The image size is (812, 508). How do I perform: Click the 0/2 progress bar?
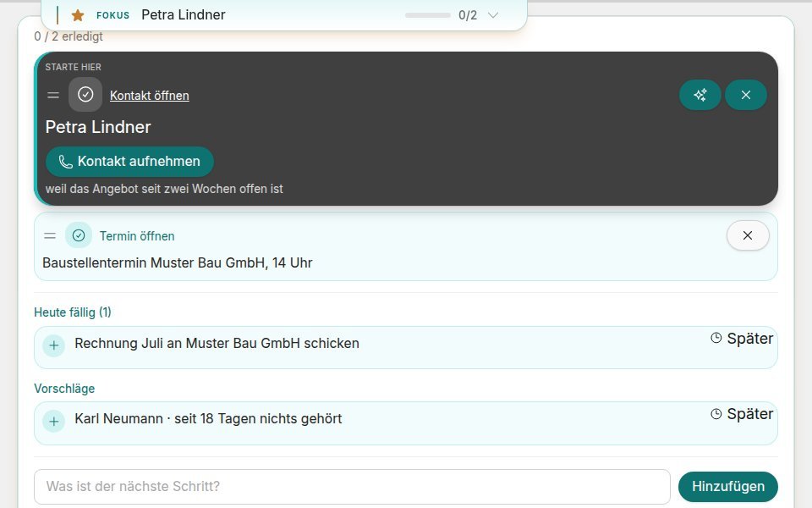click(428, 15)
